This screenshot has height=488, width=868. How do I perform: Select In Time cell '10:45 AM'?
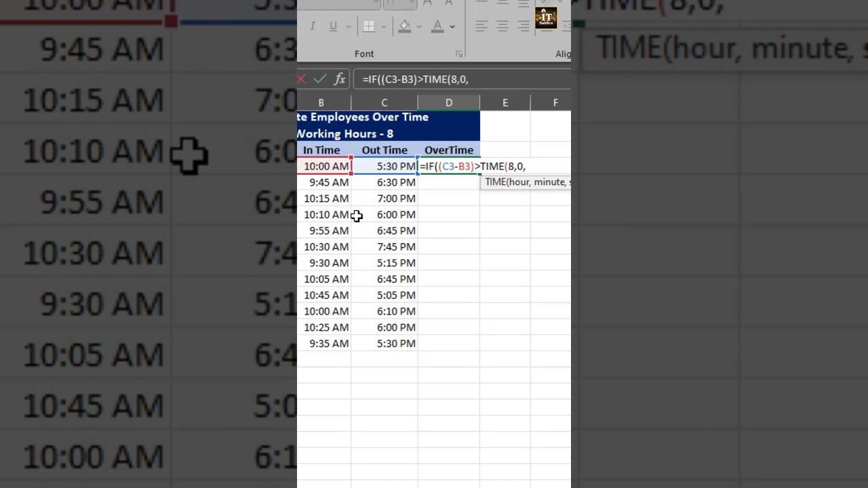tap(323, 295)
